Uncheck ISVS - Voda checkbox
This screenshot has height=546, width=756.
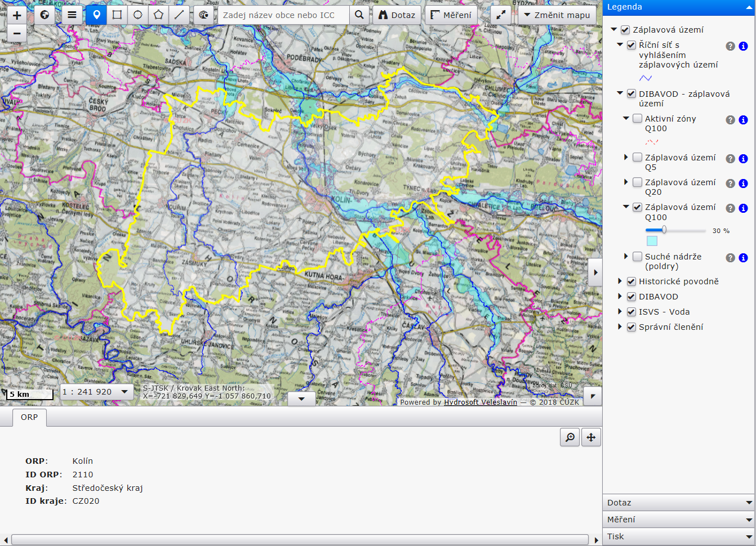pyautogui.click(x=632, y=312)
